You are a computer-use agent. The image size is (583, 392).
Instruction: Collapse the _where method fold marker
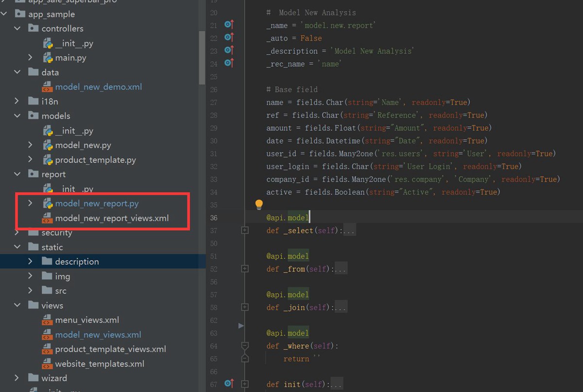[245, 346]
